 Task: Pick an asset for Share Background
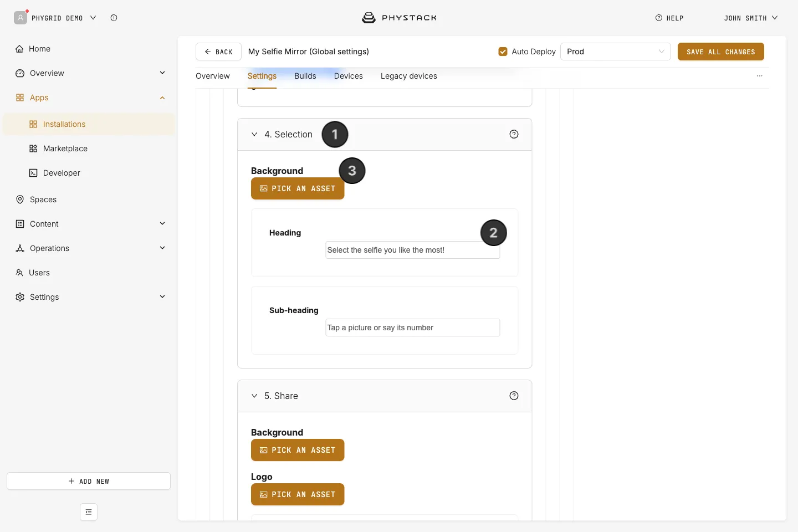(x=298, y=450)
